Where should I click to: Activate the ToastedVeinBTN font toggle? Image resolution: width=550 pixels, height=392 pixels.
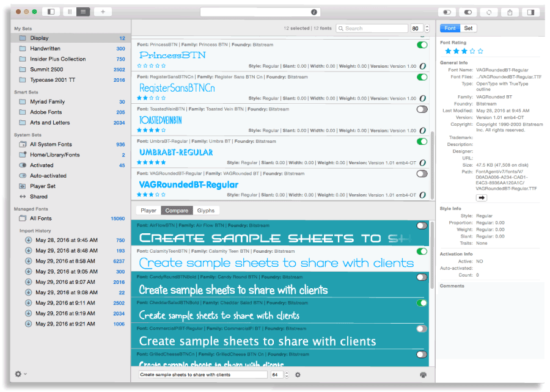click(422, 109)
